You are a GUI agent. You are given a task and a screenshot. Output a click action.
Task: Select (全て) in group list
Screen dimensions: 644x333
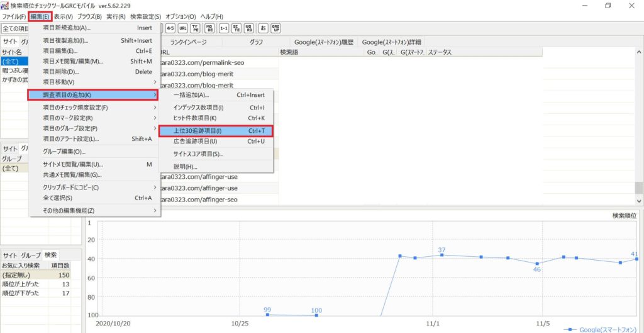(15, 168)
